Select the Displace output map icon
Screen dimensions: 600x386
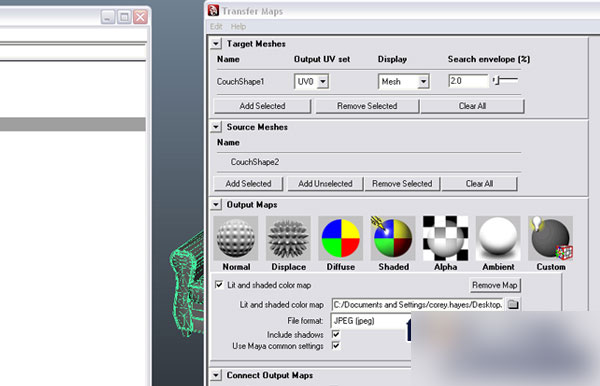click(288, 238)
